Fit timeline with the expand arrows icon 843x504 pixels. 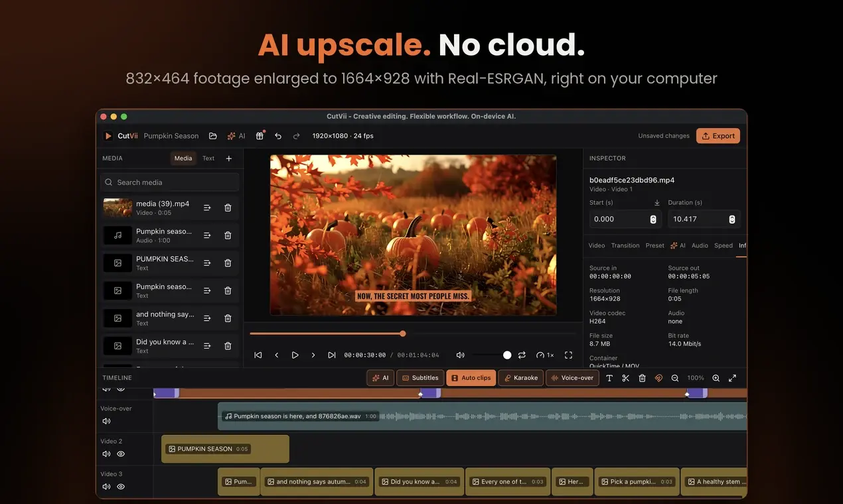coord(732,378)
